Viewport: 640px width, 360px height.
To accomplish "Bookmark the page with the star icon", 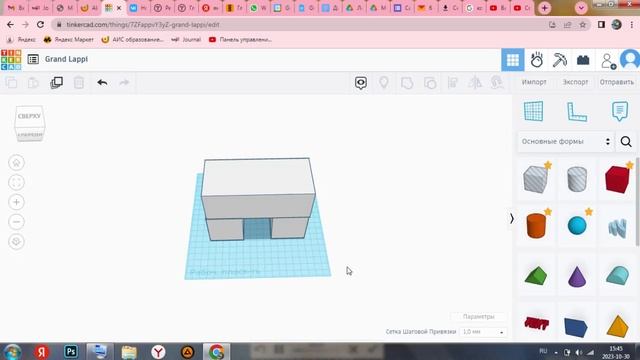I will [582, 25].
